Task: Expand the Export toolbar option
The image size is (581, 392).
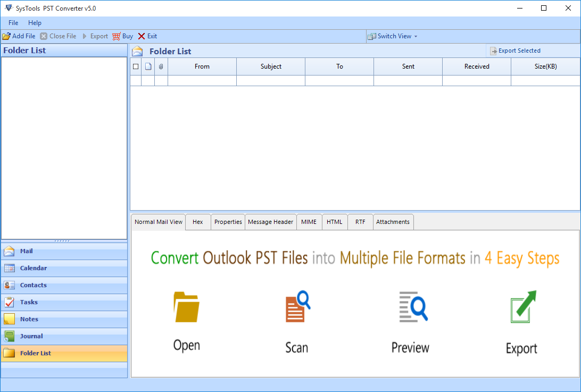Action: [x=96, y=36]
